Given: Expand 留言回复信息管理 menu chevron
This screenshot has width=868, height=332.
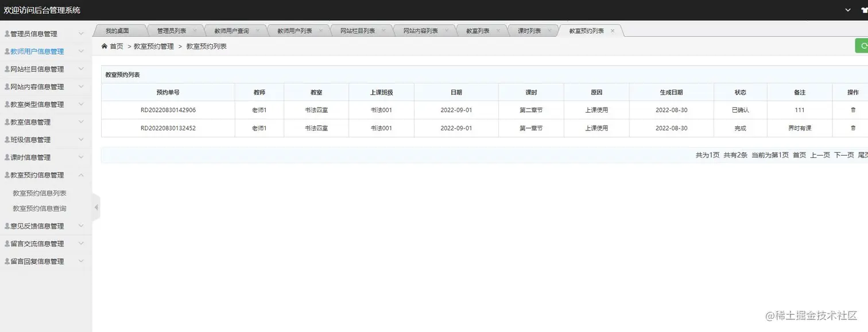Looking at the screenshot, I should tap(81, 261).
